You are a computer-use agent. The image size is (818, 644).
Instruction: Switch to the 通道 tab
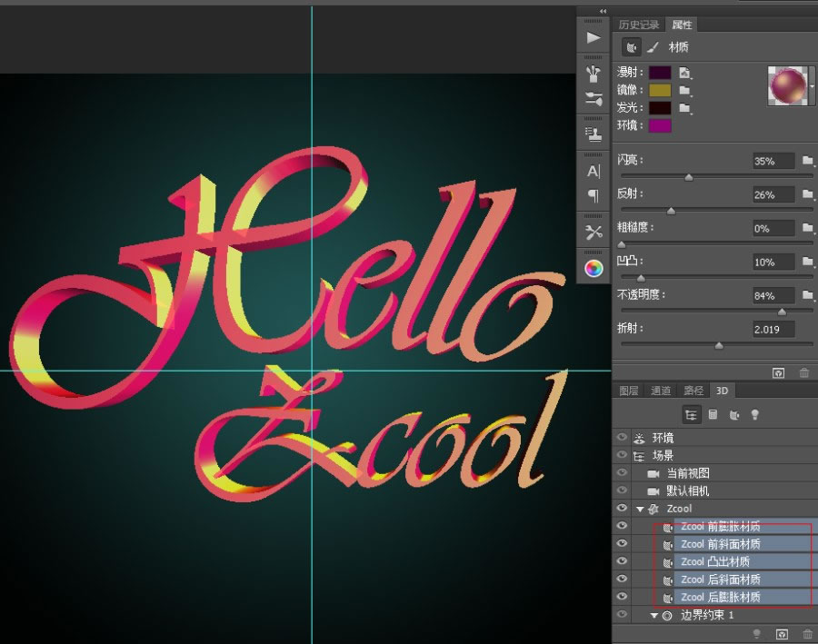[661, 391]
